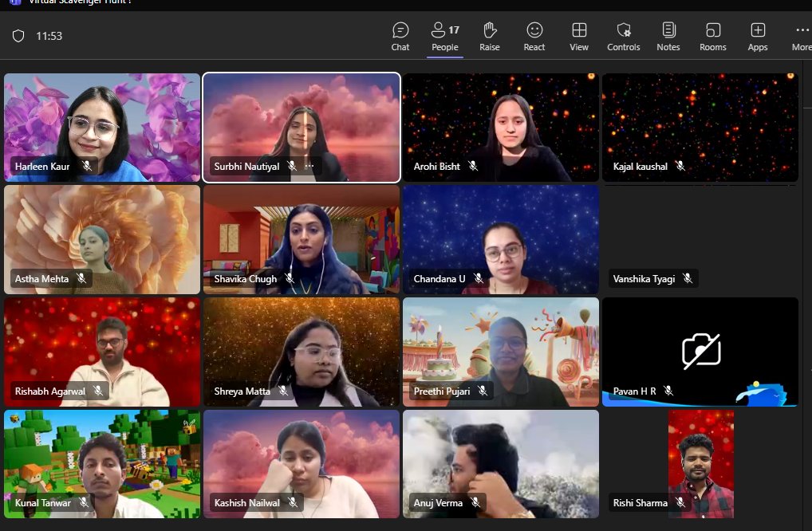Image resolution: width=812 pixels, height=531 pixels.
Task: Select Shavika Chugh's video tile
Action: tap(302, 240)
